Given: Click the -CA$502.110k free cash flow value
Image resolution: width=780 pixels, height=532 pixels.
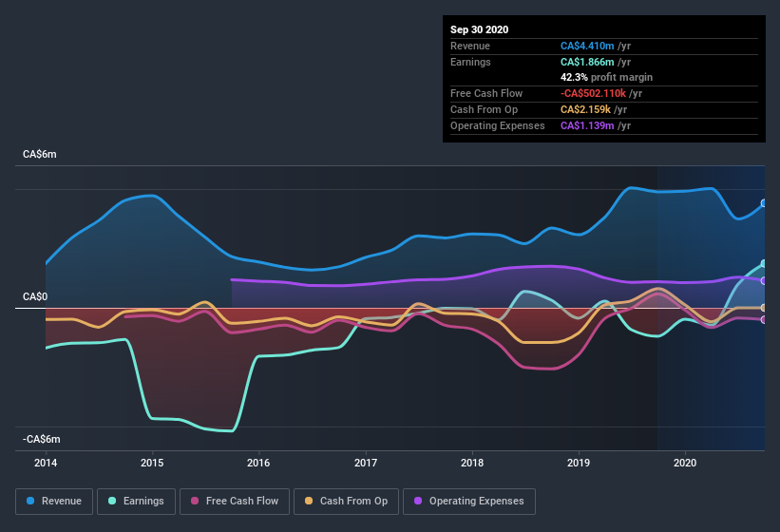Looking at the screenshot, I should click(x=593, y=93).
